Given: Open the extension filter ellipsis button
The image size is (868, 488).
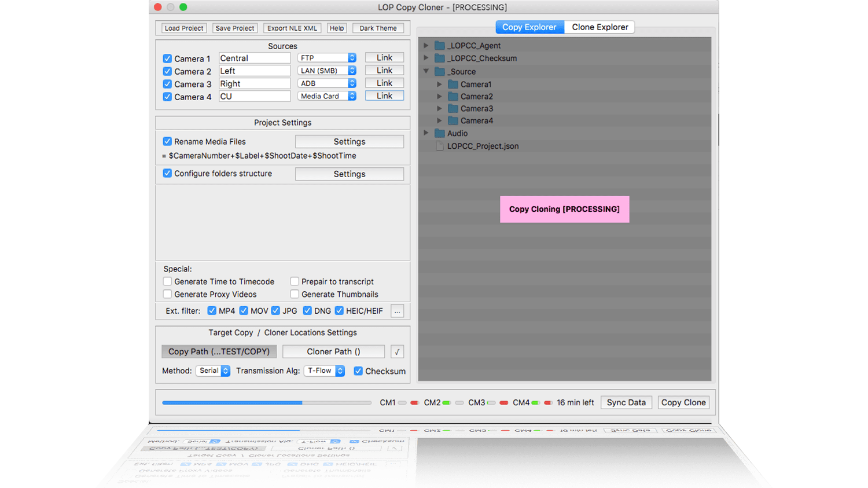Looking at the screenshot, I should coord(397,311).
